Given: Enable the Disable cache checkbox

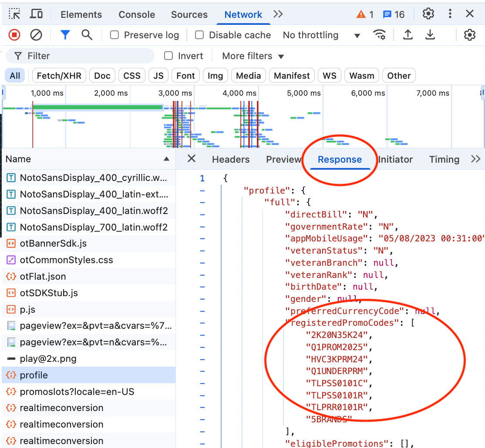Looking at the screenshot, I should pyautogui.click(x=199, y=35).
